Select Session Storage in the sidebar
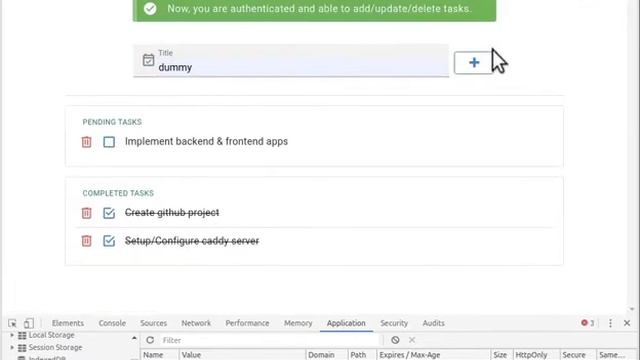Image resolution: width=640 pixels, height=360 pixels. click(55, 347)
